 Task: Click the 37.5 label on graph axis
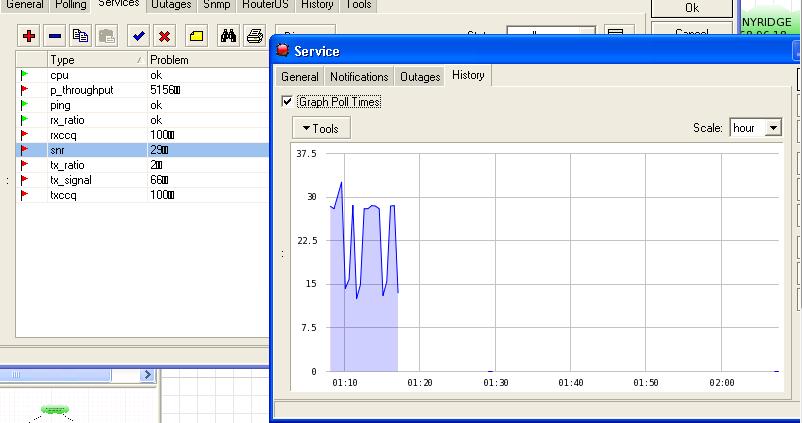point(306,153)
